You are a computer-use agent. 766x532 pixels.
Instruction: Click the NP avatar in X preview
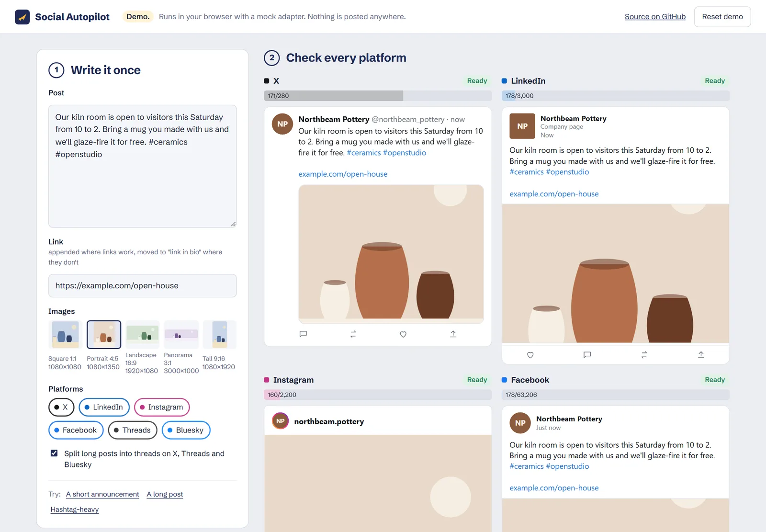pos(282,124)
